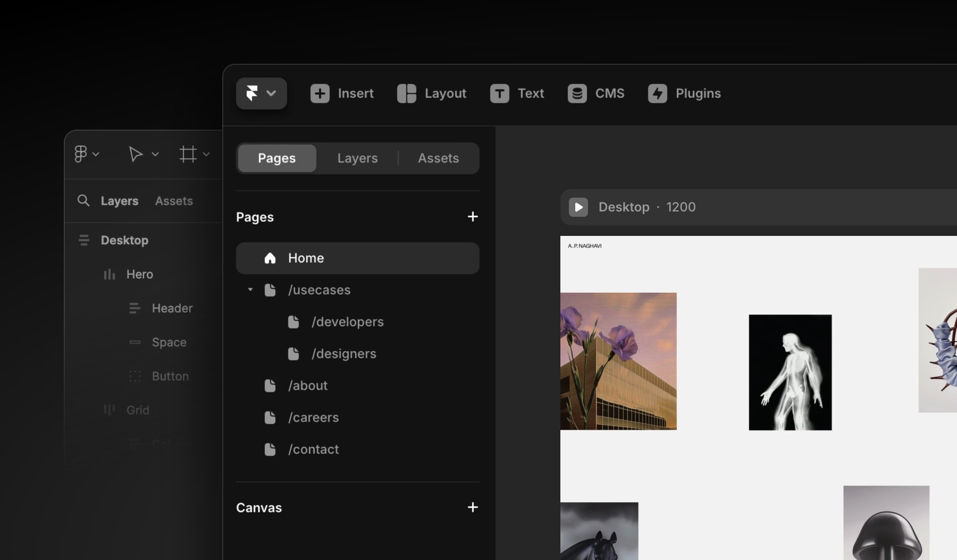The width and height of the screenshot is (957, 560).
Task: Select the /contact page
Action: point(313,449)
